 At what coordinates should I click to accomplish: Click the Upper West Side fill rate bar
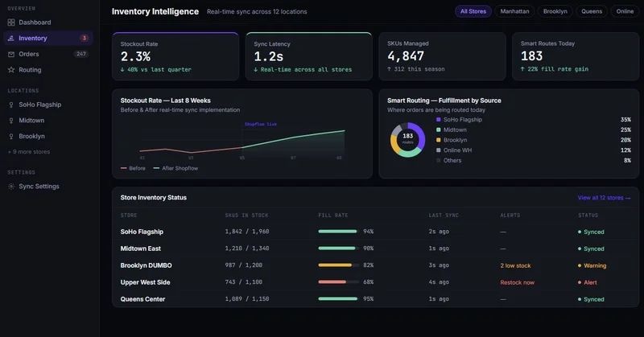338,282
